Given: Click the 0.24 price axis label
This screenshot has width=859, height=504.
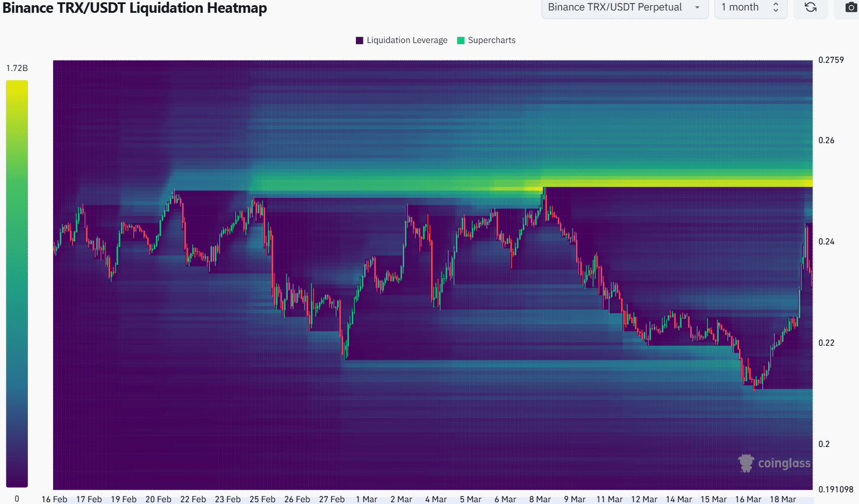Looking at the screenshot, I should 826,242.
